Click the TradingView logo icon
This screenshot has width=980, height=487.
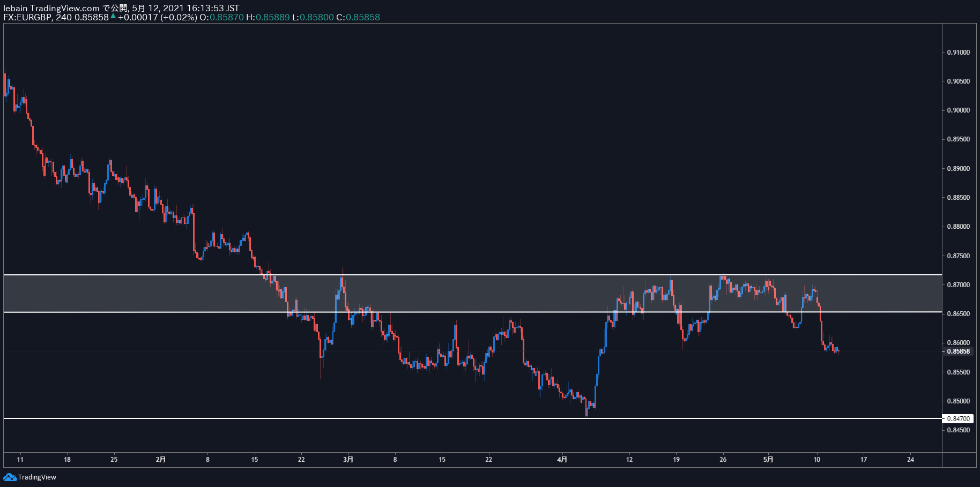pos(10,477)
